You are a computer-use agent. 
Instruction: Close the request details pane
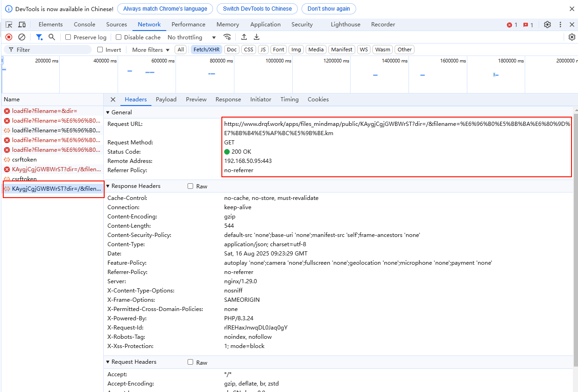point(113,100)
